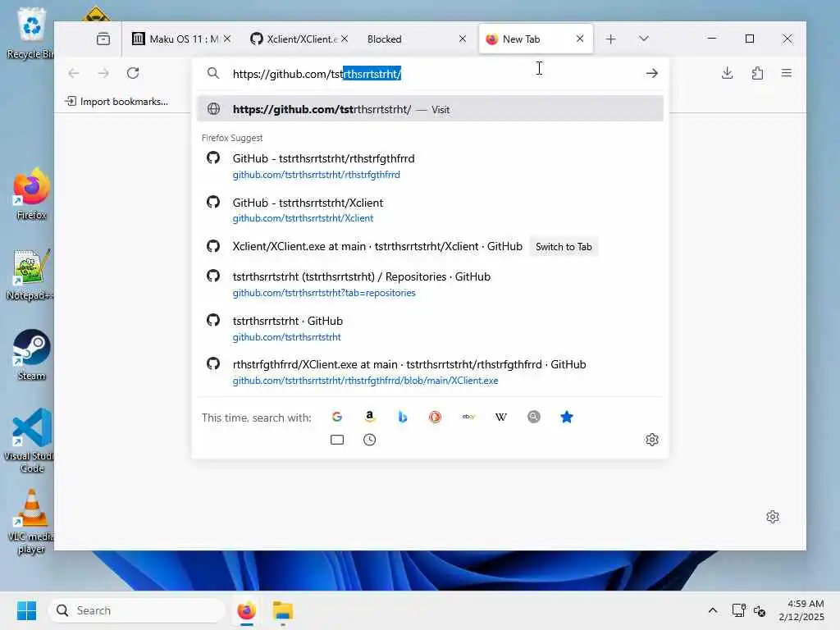Select the VLC media player desktop shortcut
The height and width of the screenshot is (630, 840).
(x=31, y=521)
